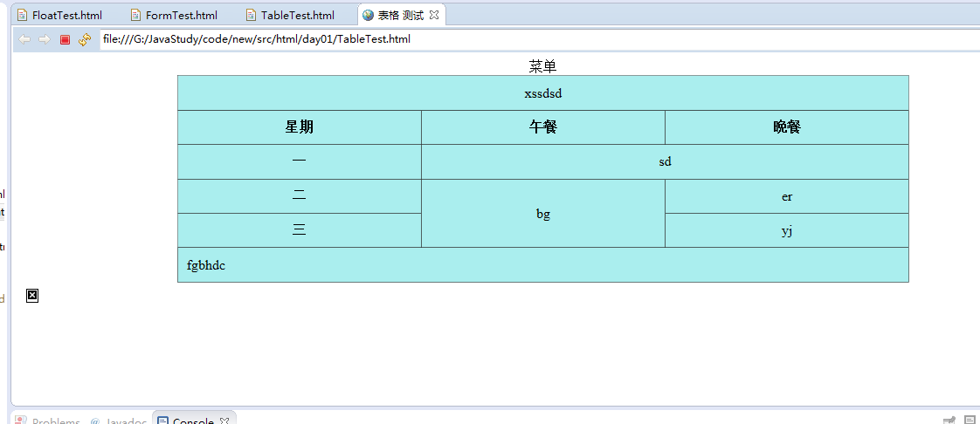This screenshot has height=424, width=980.
Task: Close the 表格 测试 browser tab
Action: pyautogui.click(x=434, y=16)
